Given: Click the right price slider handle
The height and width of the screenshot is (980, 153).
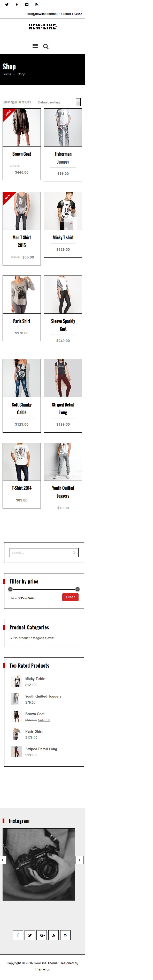Looking at the screenshot, I should tap(78, 589).
